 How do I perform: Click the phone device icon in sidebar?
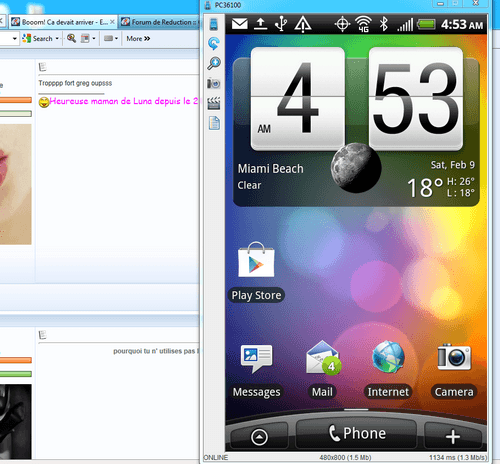pyautogui.click(x=214, y=25)
